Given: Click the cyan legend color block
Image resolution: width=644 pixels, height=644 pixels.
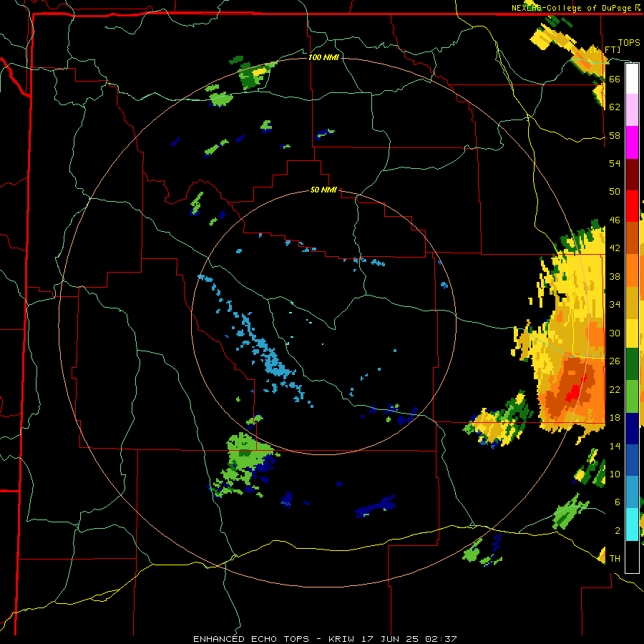Looking at the screenshot, I should pos(632,525).
